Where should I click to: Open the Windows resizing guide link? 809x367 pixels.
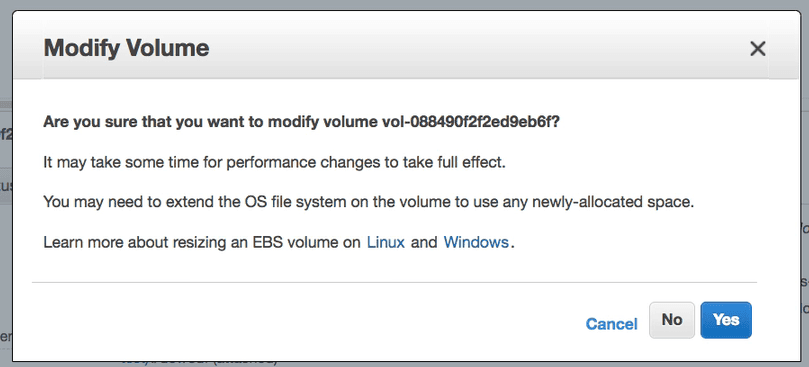click(x=476, y=242)
